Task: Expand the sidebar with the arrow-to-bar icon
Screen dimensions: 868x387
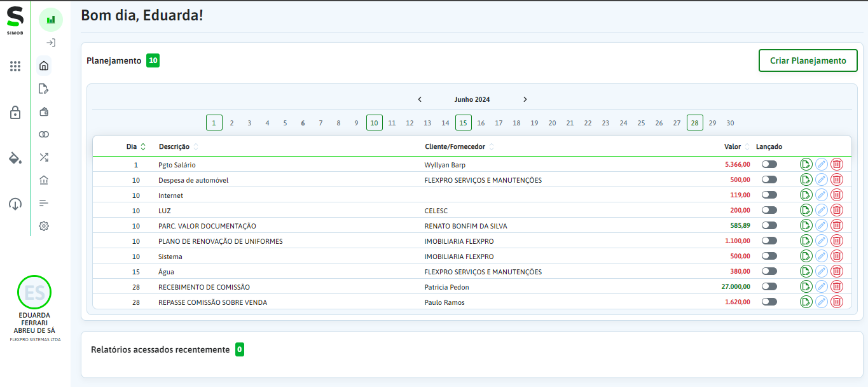Action: (x=51, y=43)
